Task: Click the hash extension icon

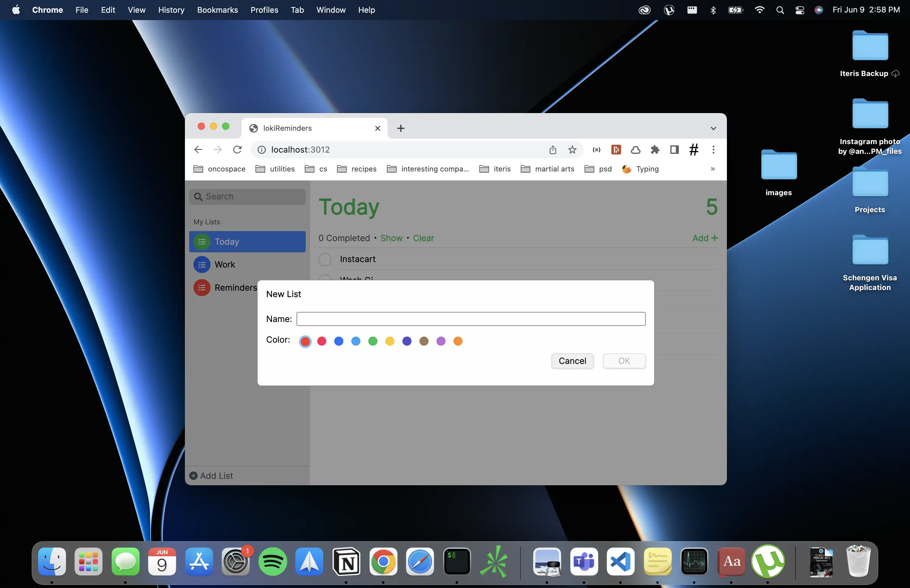Action: click(694, 150)
